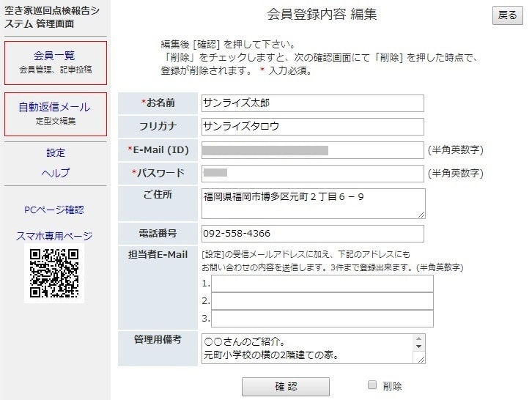
Task: Open PCページ確認 link
Action: 54,210
